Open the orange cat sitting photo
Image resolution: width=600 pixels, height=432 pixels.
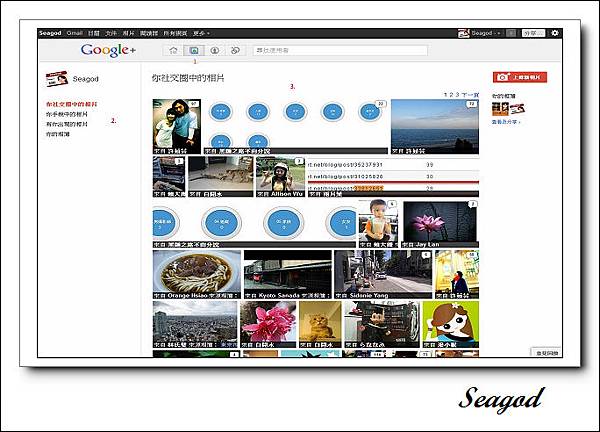pos(320,324)
